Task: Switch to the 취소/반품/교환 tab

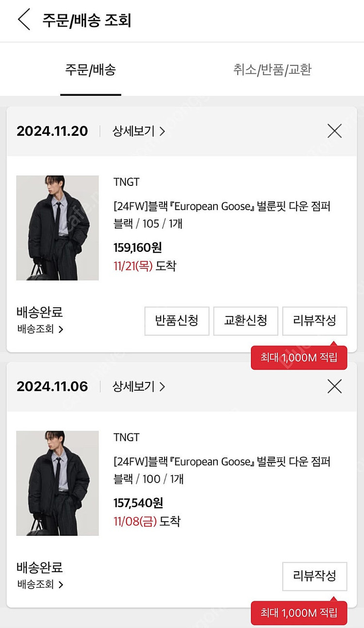Action: (272, 70)
